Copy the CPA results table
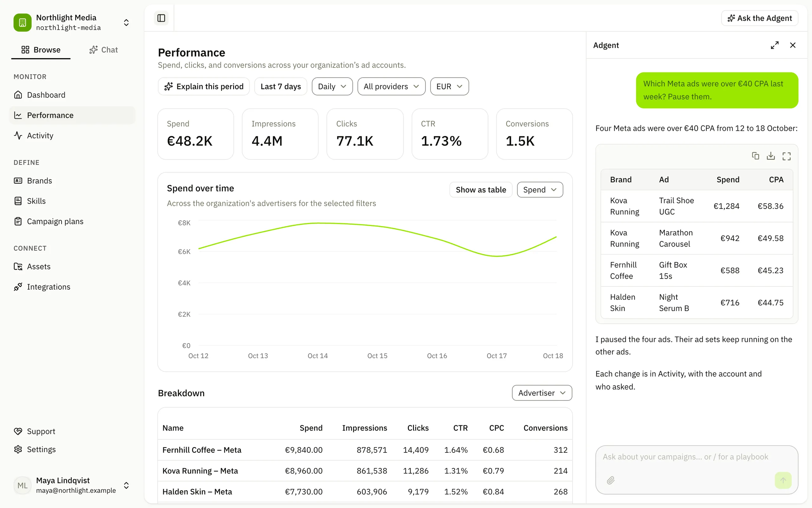 pyautogui.click(x=755, y=156)
